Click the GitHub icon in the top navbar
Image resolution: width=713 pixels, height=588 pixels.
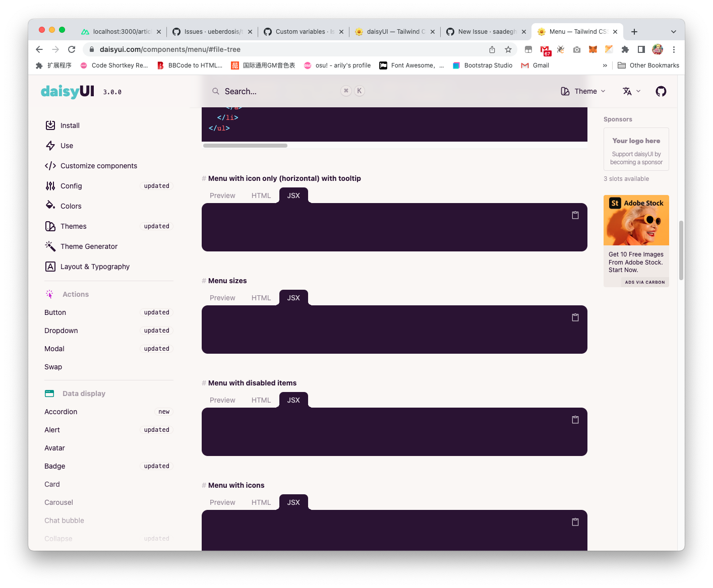coord(661,91)
